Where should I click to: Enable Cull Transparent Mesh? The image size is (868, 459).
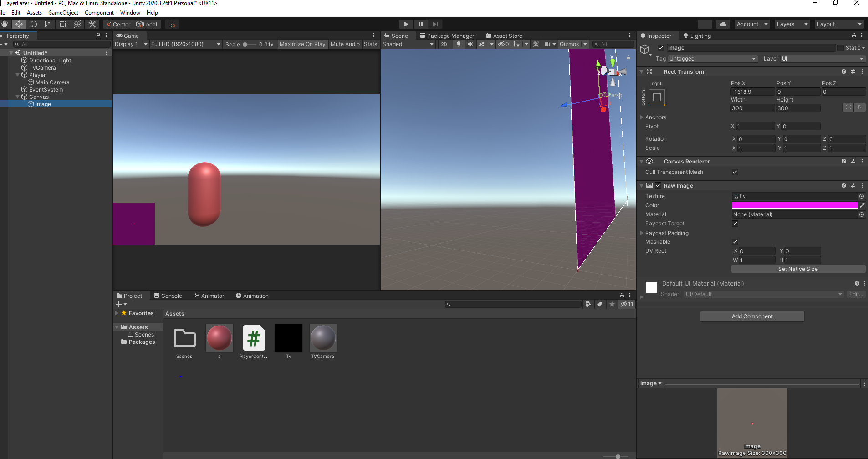click(735, 172)
